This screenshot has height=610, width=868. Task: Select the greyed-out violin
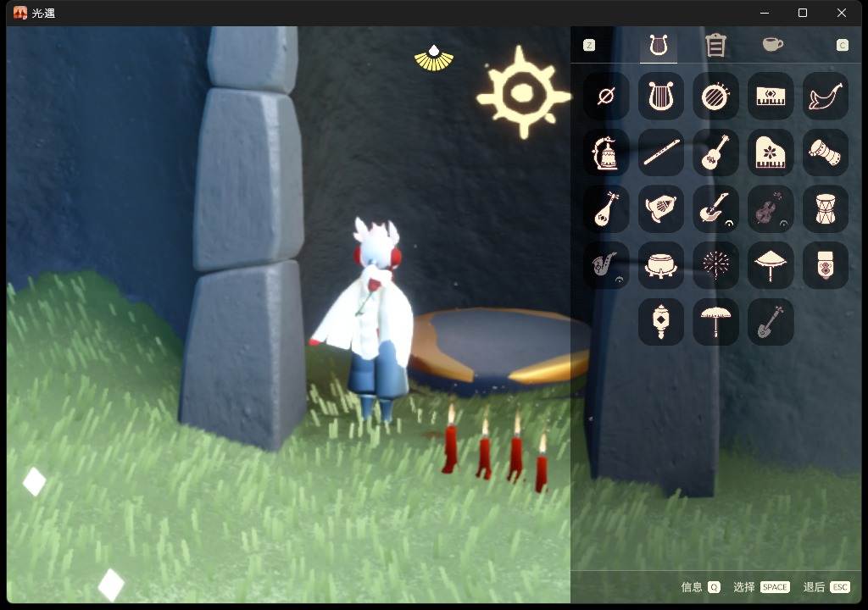(771, 209)
